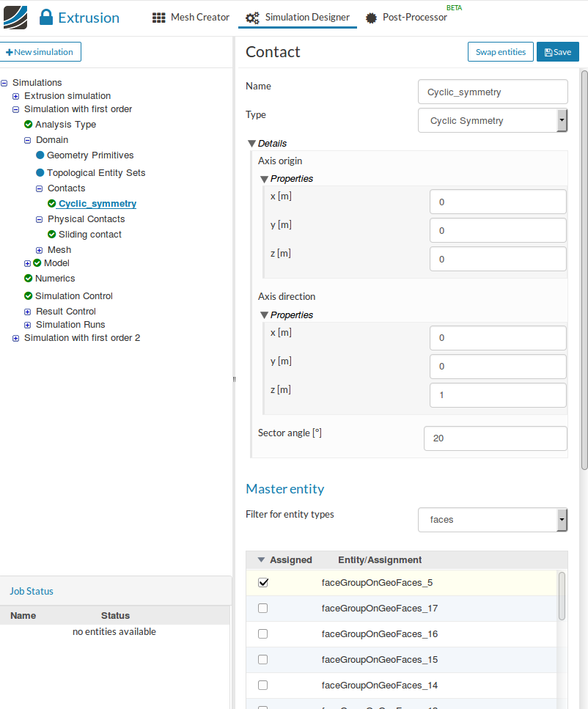Screen dimensions: 588x709
Task: Click blue dot icon beside Geometry Primitives
Action: (40, 155)
